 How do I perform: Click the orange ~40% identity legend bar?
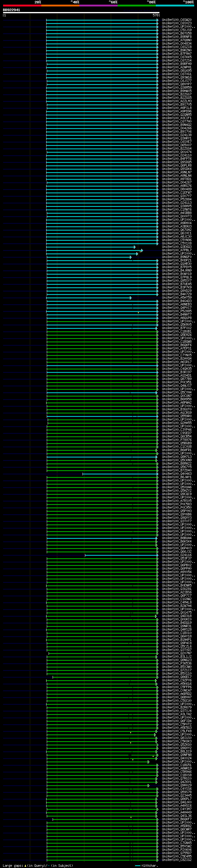60,6
